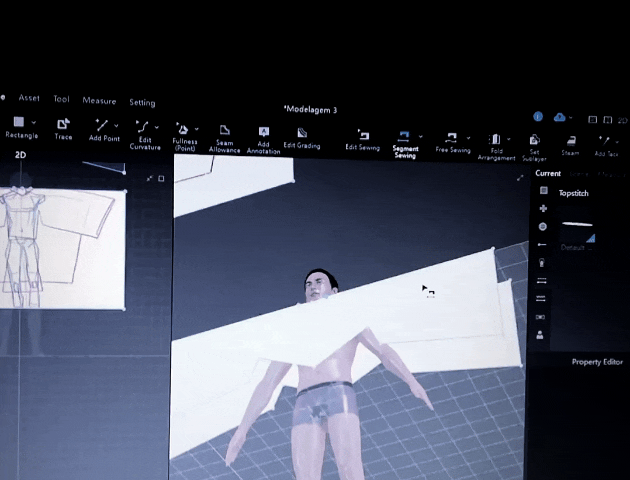Activate the Seam Allowance tool
Image resolution: width=630 pixels, height=480 pixels.
pyautogui.click(x=224, y=139)
